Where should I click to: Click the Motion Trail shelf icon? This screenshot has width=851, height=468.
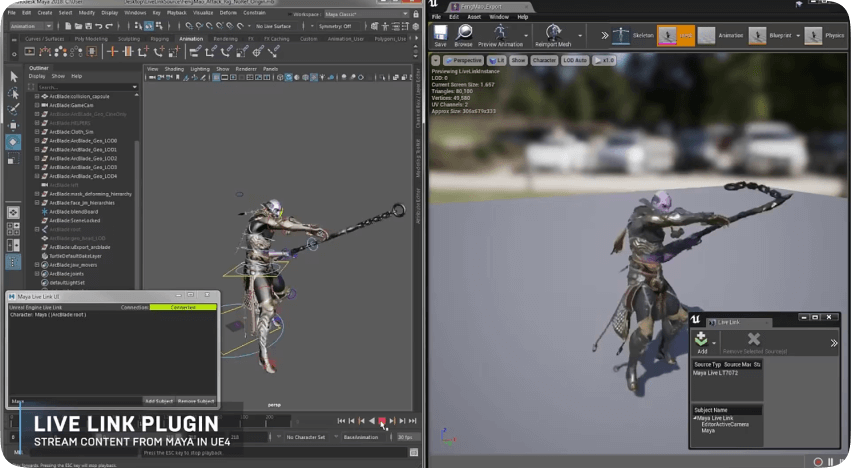click(45, 52)
